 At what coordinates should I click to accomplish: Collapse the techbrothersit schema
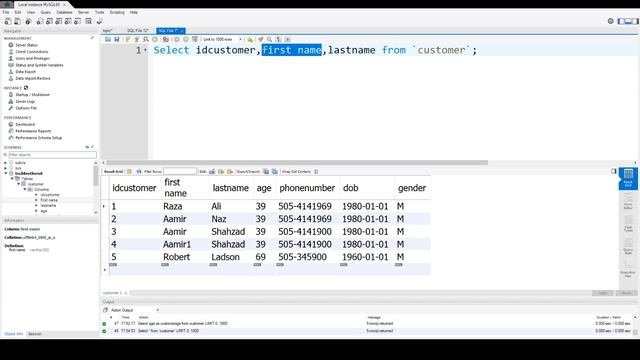tap(6, 173)
